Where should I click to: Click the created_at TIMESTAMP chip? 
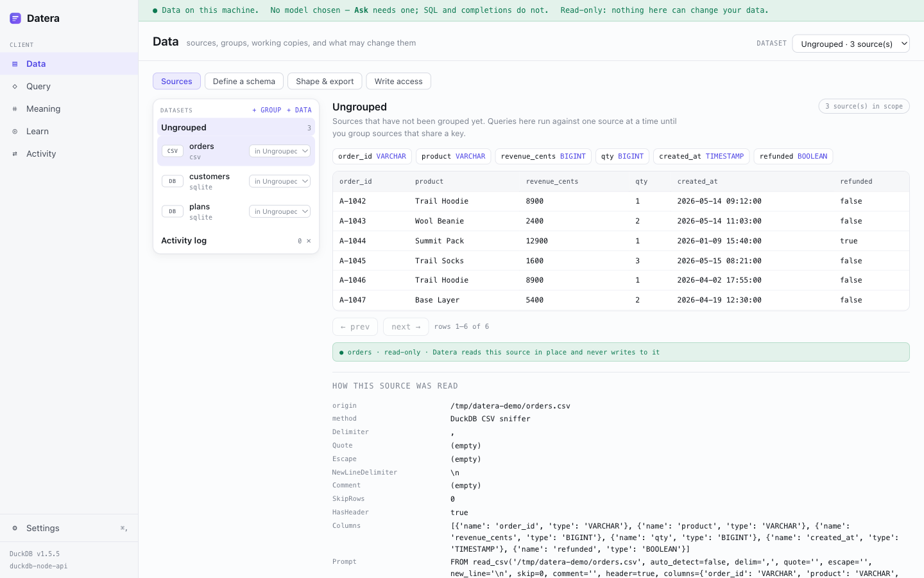pos(701,156)
